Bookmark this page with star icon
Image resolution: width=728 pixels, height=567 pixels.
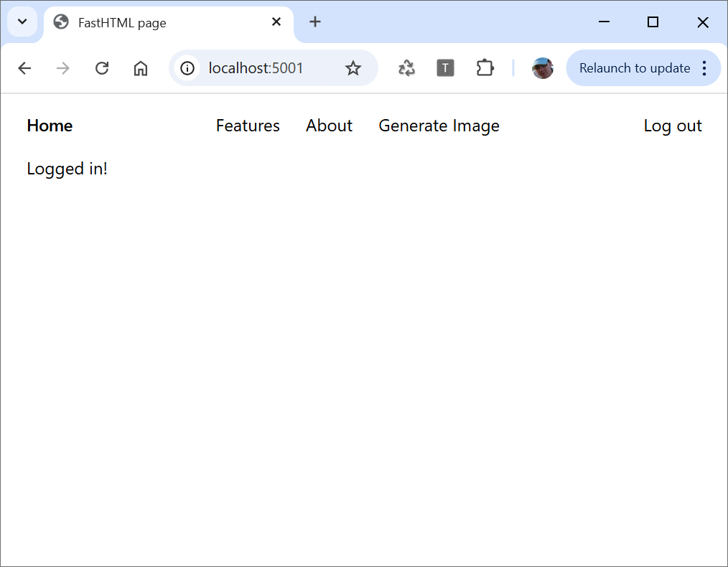353,68
